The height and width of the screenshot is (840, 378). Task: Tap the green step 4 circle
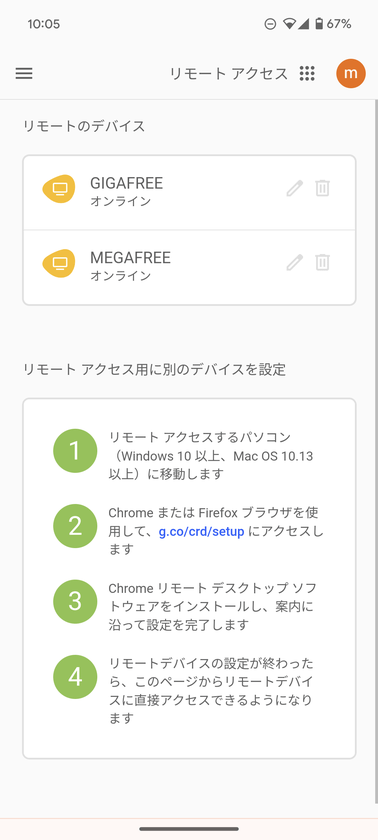[x=75, y=677]
